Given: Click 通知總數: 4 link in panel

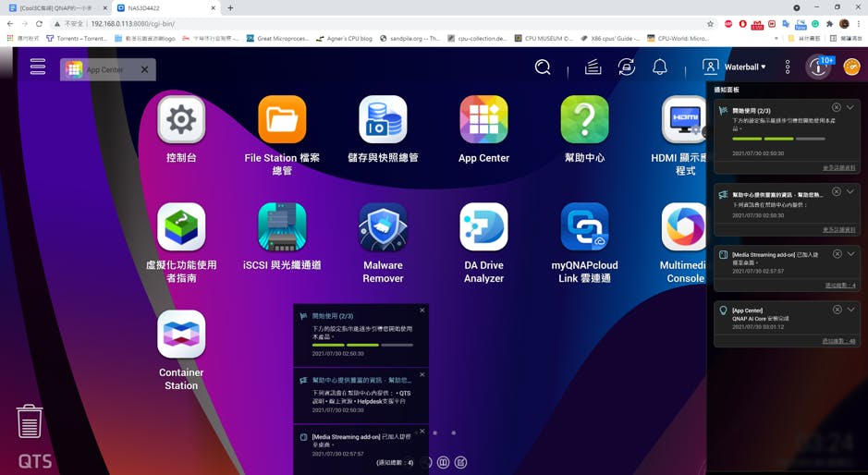Looking at the screenshot, I should coord(840,286).
